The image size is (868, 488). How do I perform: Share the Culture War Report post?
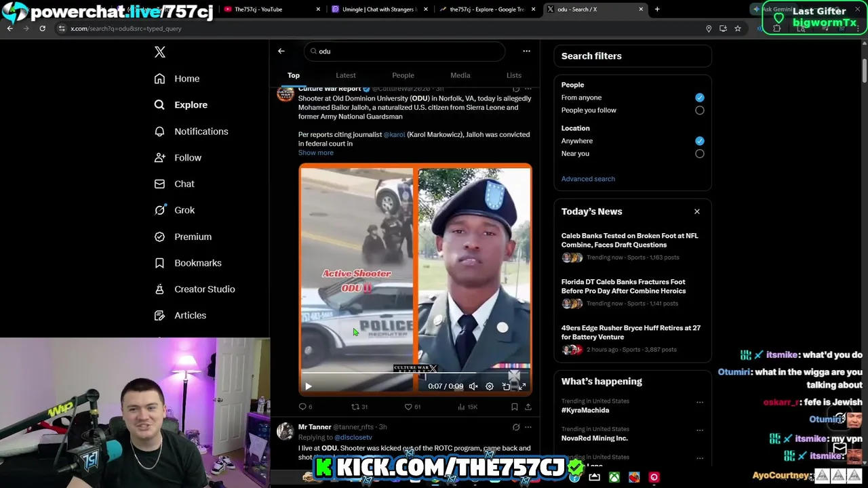pos(528,407)
